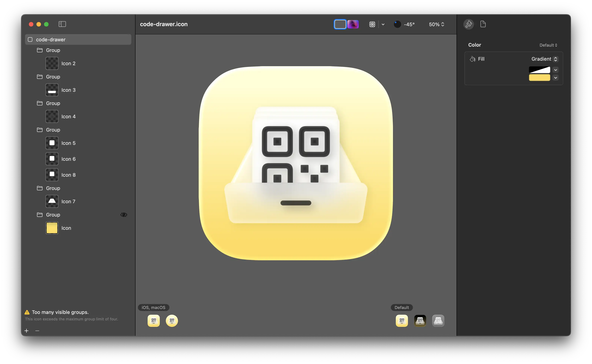
Task: Click the Icon 5 layer thumbnail
Action: tap(52, 143)
